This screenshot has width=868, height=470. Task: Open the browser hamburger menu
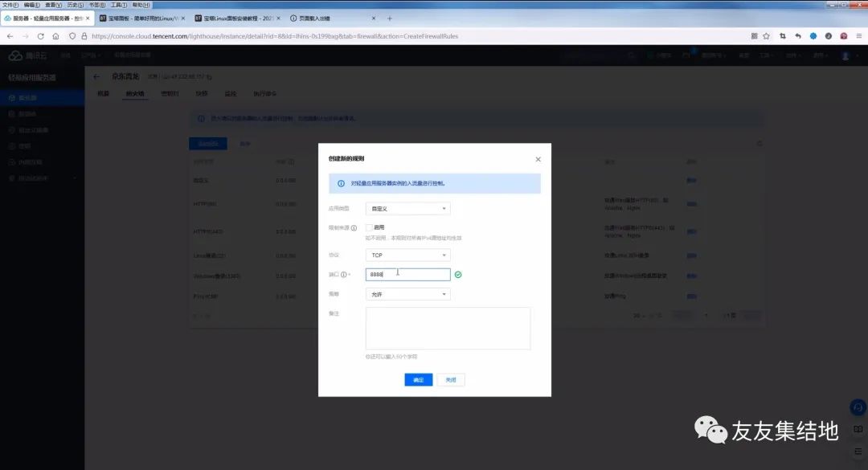(x=858, y=36)
